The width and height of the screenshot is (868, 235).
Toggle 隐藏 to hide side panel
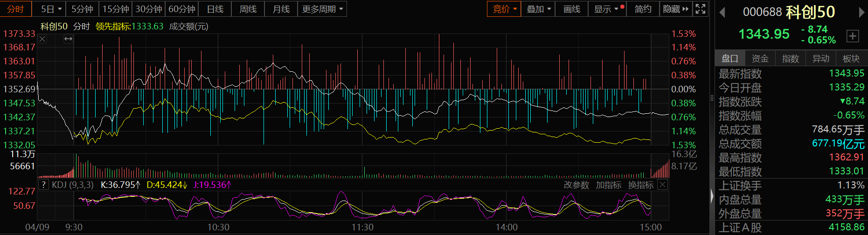click(x=675, y=9)
